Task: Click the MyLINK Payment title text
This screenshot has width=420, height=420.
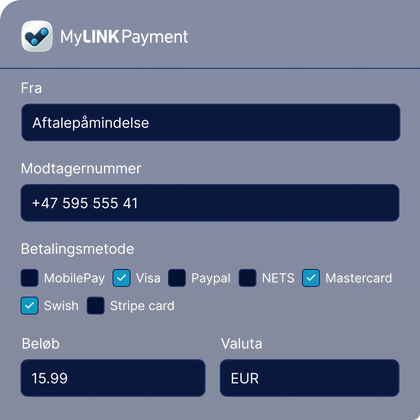Action: [x=124, y=37]
